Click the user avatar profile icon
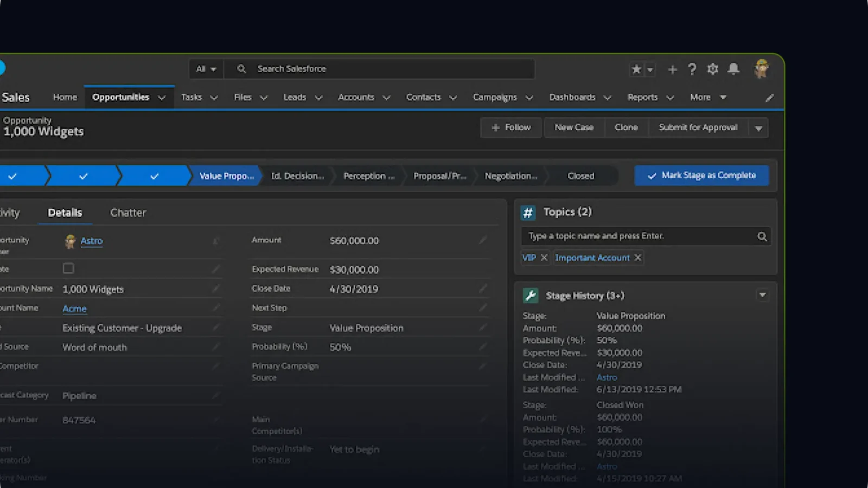Image resolution: width=868 pixels, height=488 pixels. point(762,69)
